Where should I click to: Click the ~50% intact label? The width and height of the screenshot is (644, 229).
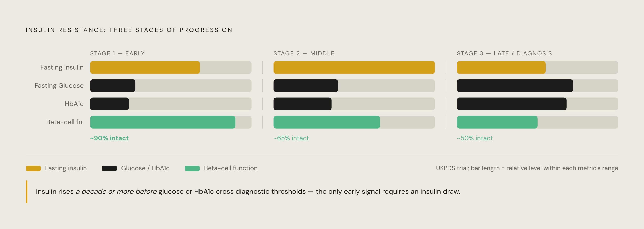(x=475, y=138)
